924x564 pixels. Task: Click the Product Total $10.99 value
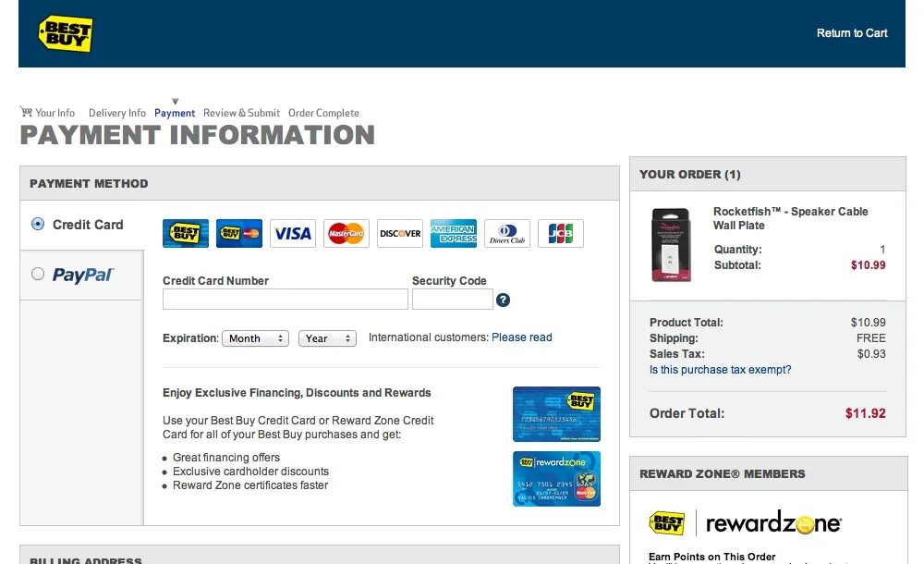(868, 322)
